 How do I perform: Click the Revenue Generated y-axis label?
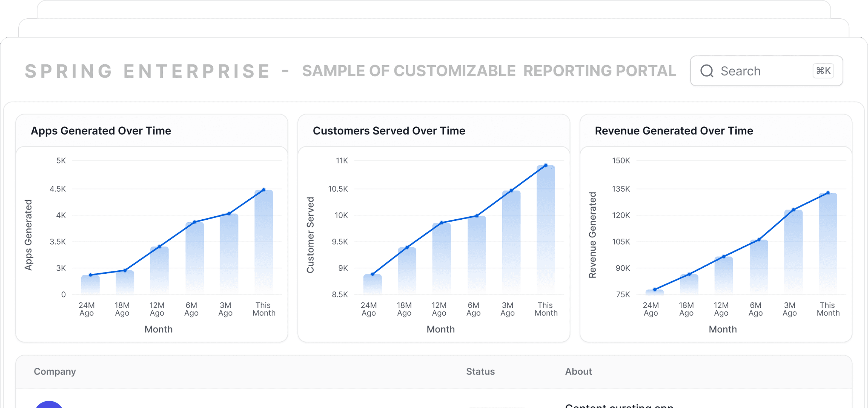tap(592, 235)
